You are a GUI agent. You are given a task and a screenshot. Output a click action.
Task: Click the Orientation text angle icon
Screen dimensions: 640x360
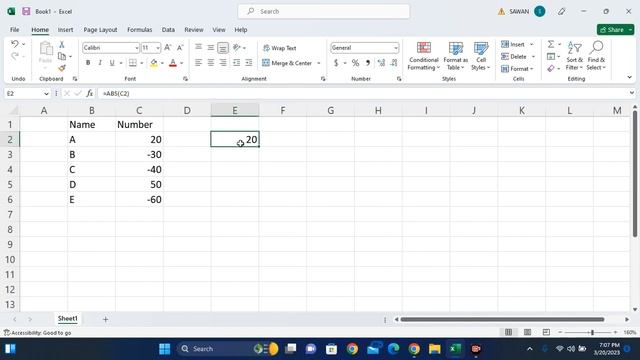point(237,48)
